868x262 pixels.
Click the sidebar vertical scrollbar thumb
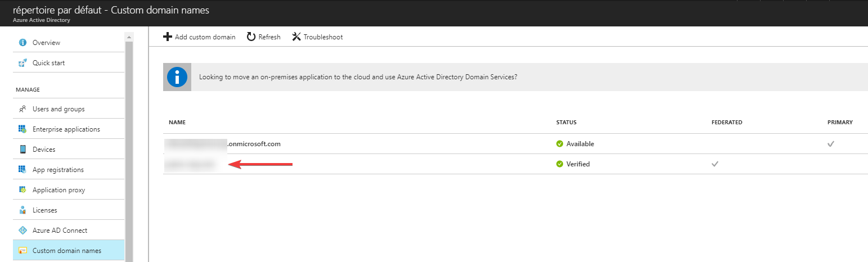click(x=129, y=152)
